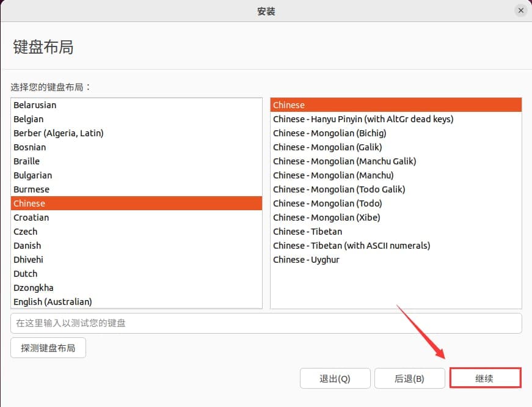Click the 后退(B) button
Image resolution: width=532 pixels, height=407 pixels.
(410, 378)
